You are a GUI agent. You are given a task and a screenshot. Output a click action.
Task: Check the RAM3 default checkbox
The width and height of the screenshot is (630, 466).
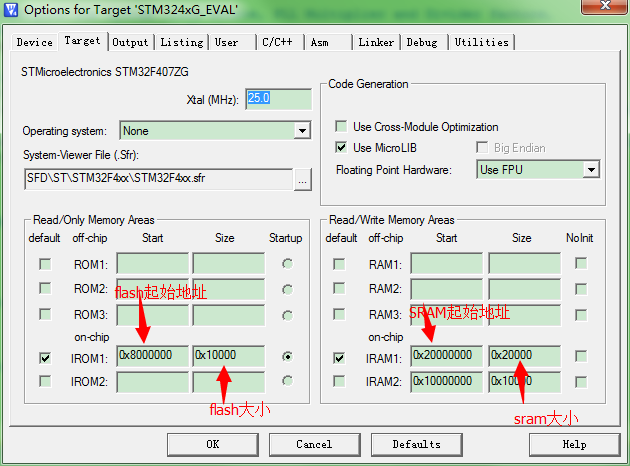point(339,314)
